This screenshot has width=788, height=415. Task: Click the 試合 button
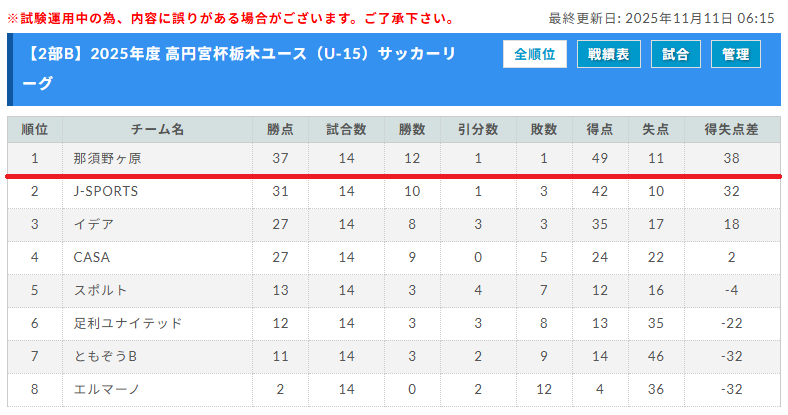(675, 55)
